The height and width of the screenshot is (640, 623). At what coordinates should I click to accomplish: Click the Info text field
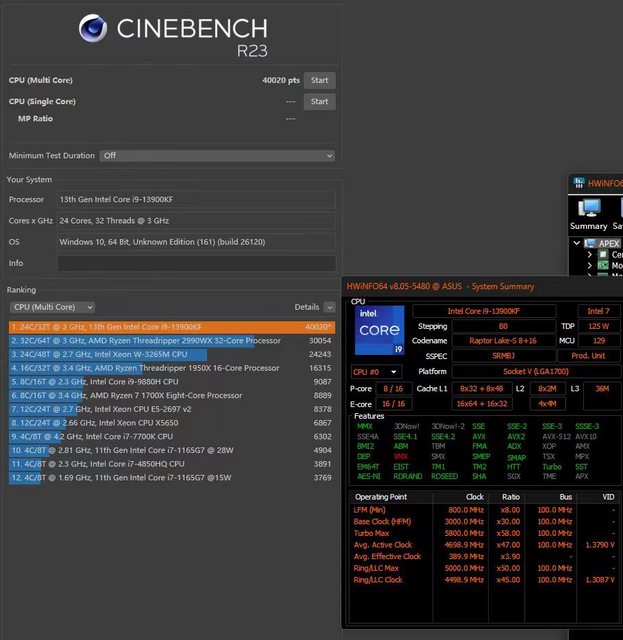pyautogui.click(x=196, y=264)
